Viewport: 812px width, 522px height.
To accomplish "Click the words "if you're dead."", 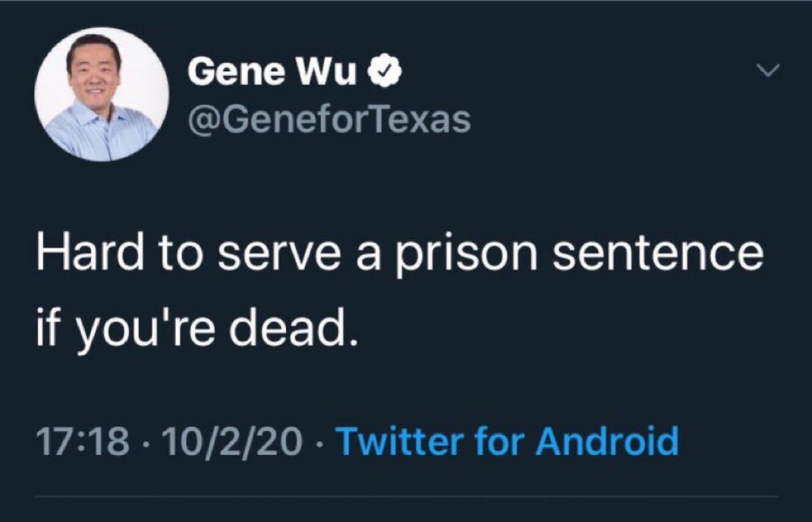I will click(x=196, y=330).
